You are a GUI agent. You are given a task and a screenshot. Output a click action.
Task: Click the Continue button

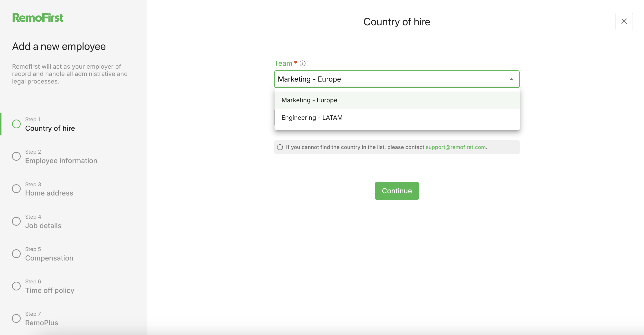click(397, 191)
